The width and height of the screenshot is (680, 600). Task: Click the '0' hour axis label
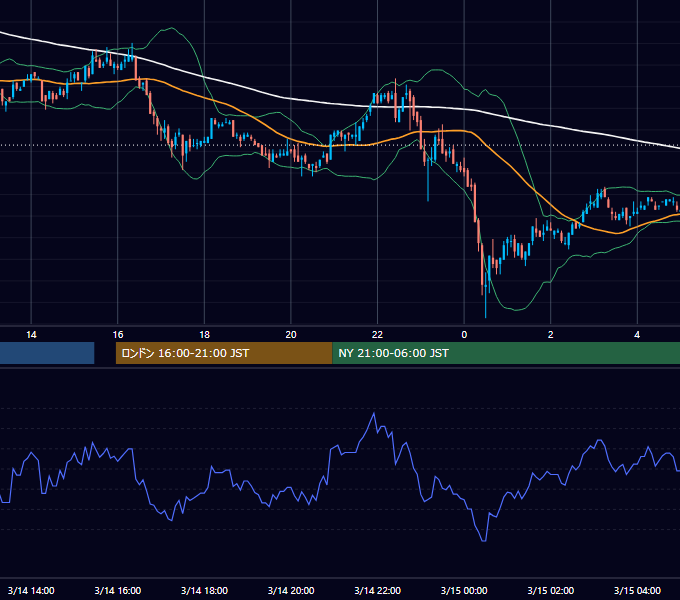pyautogui.click(x=464, y=335)
